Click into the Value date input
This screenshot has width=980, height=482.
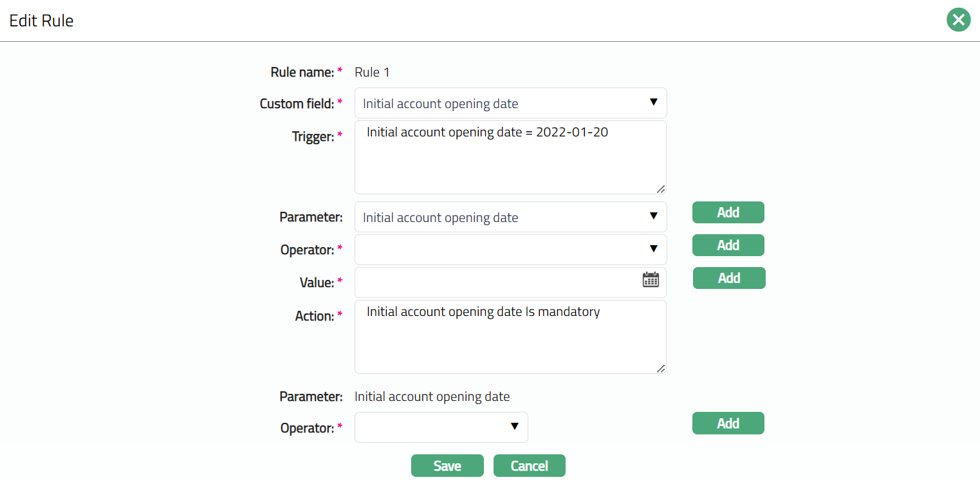point(495,283)
